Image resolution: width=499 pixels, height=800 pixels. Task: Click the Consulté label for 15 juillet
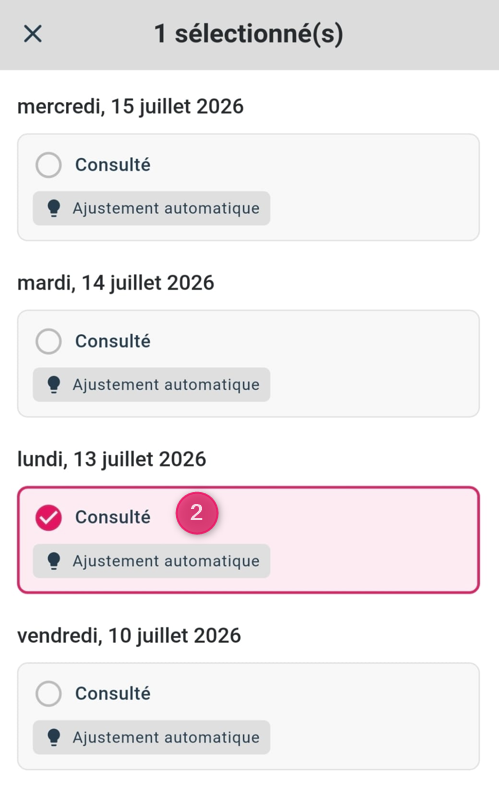click(113, 165)
